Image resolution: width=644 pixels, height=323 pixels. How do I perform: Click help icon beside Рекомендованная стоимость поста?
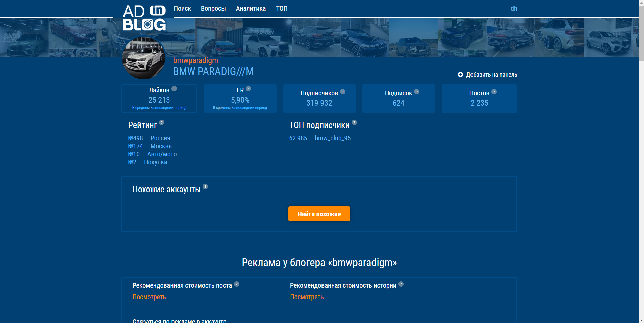237,284
